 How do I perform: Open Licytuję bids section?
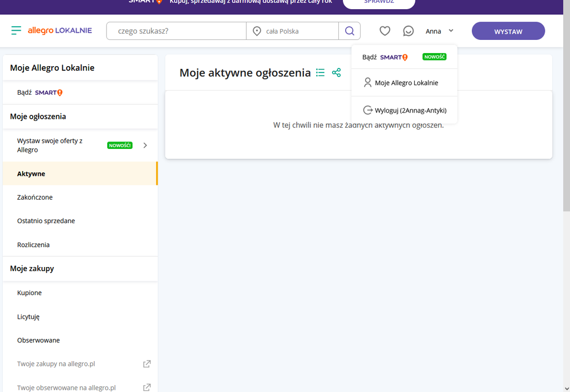point(80,316)
